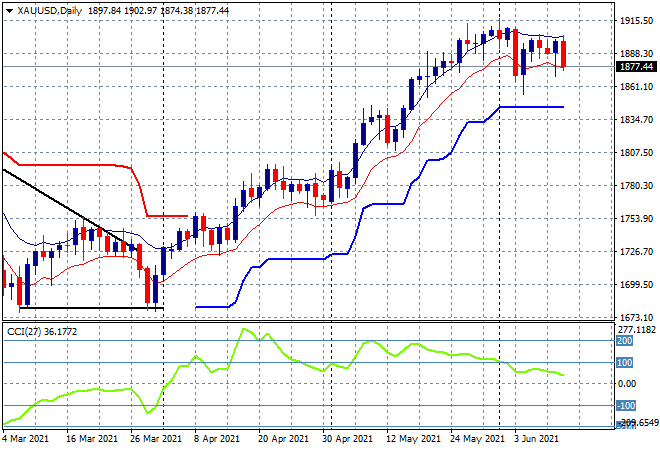660x450 pixels.
Task: Click the CCI -100 level label
Action: (x=625, y=405)
